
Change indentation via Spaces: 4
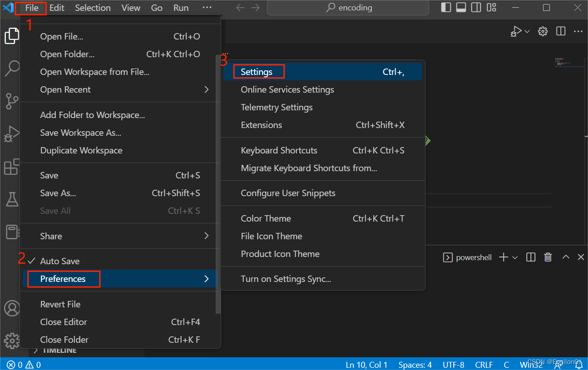coord(415,365)
